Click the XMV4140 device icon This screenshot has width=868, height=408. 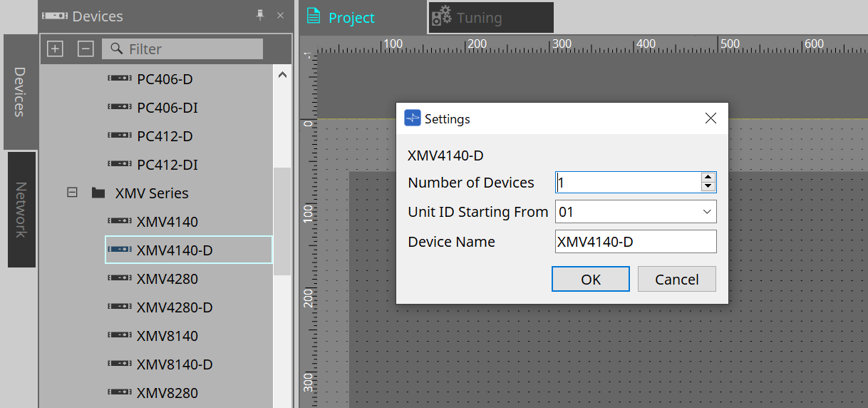click(x=120, y=222)
